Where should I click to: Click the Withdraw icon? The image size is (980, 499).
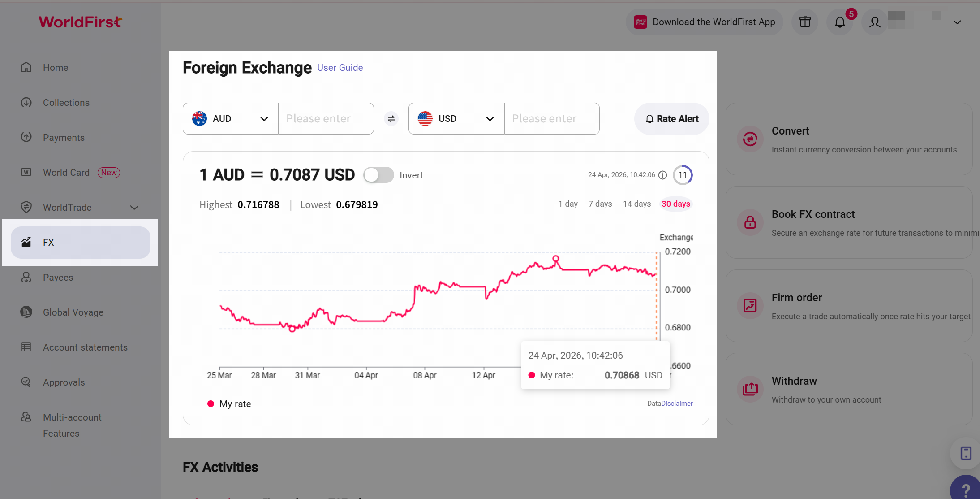click(750, 389)
